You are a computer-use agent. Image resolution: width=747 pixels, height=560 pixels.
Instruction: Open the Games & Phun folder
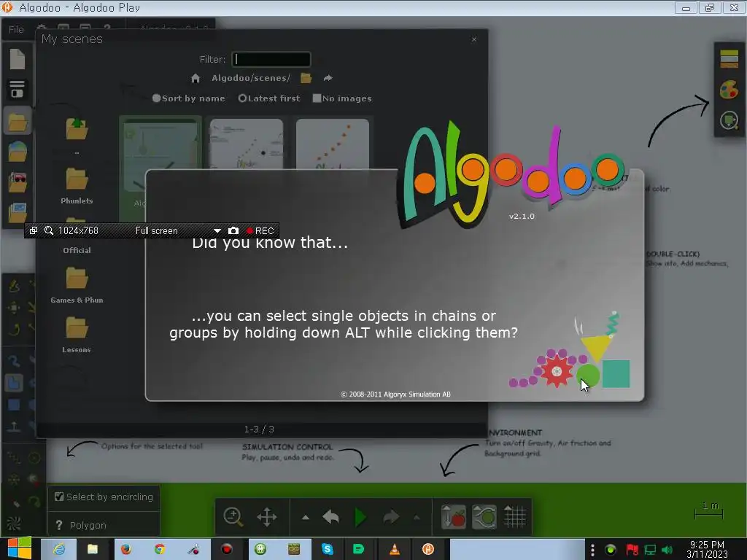(x=77, y=285)
